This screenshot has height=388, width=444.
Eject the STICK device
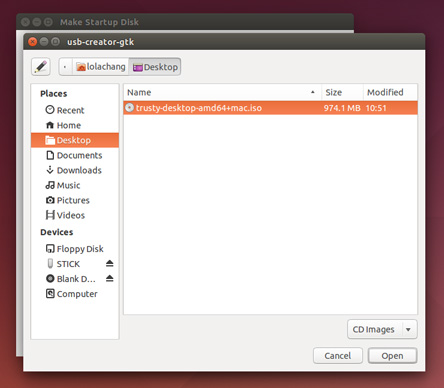pos(110,264)
